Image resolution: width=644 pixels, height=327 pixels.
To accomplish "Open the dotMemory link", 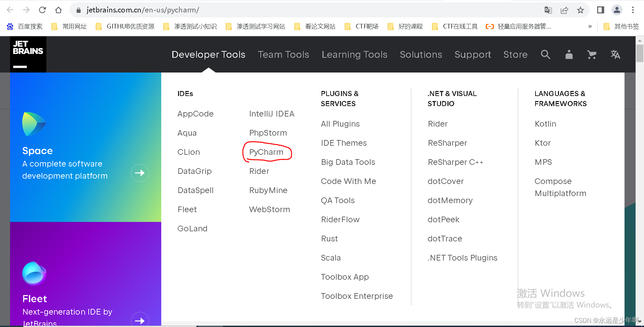I will pyautogui.click(x=450, y=200).
